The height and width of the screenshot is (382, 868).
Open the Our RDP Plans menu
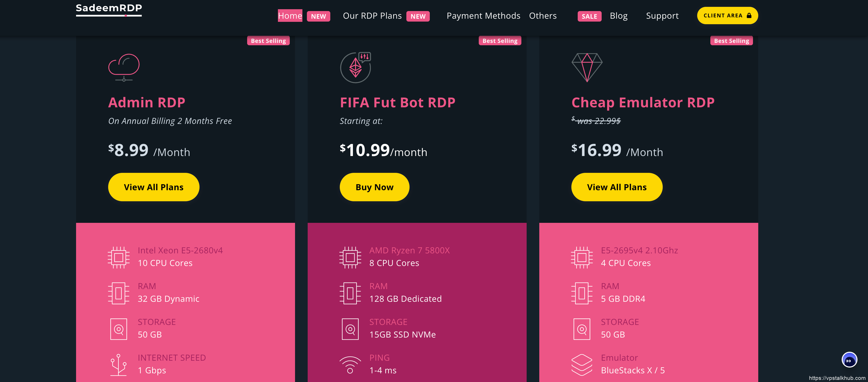372,16
